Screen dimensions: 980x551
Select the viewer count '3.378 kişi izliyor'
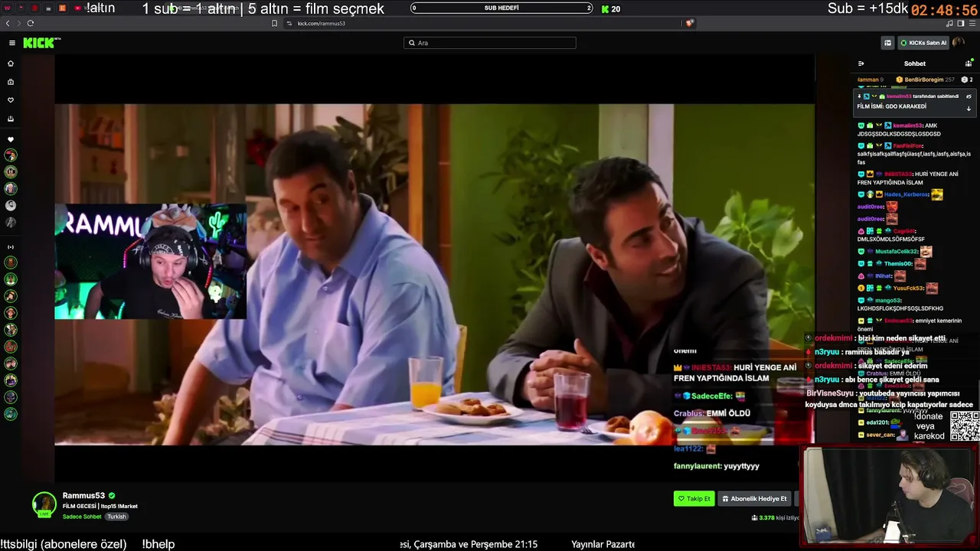[775, 518]
